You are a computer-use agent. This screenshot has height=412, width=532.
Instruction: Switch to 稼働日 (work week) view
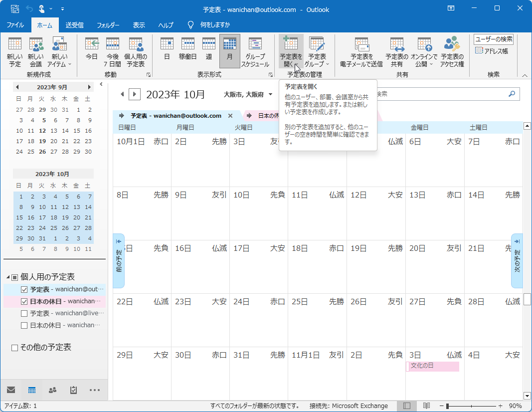click(x=187, y=51)
